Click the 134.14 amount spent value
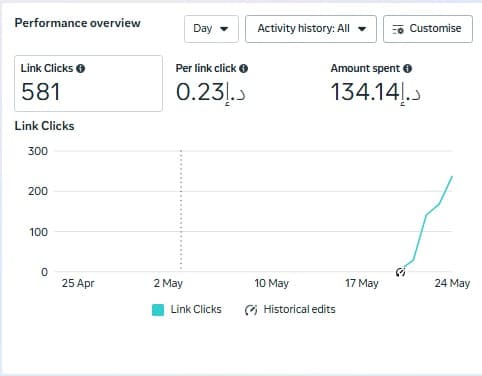Image resolution: width=482 pixels, height=376 pixels. click(x=375, y=92)
